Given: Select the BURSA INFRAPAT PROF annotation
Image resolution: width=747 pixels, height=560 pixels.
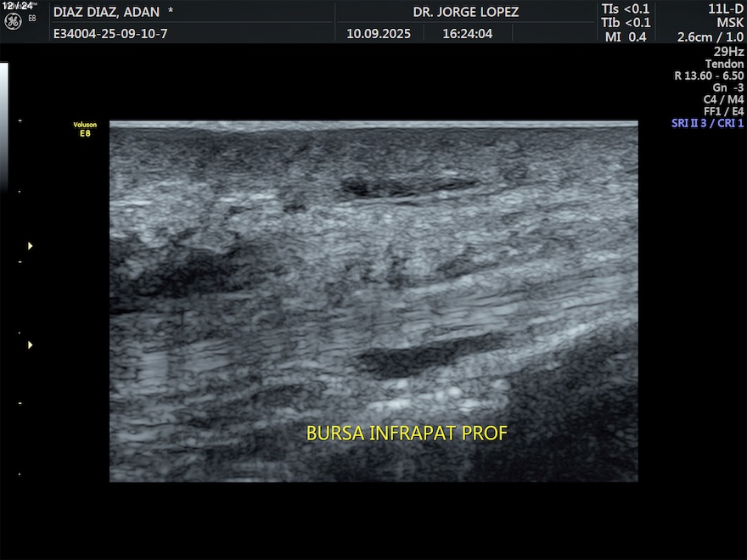Looking at the screenshot, I should click(x=406, y=434).
